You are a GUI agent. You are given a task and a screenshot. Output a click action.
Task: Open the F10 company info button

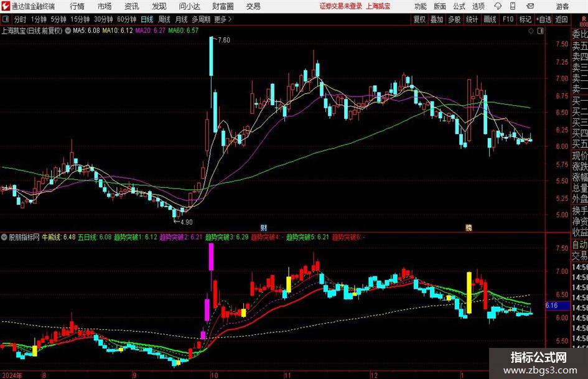pyautogui.click(x=508, y=19)
